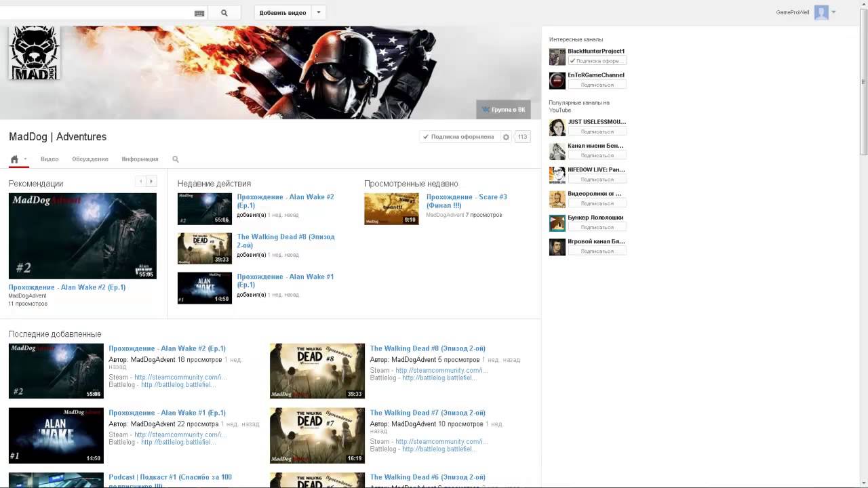The height and width of the screenshot is (488, 868).
Task: Play the featured Alan Wake #2 recommendation thumbnail
Action: tap(83, 236)
